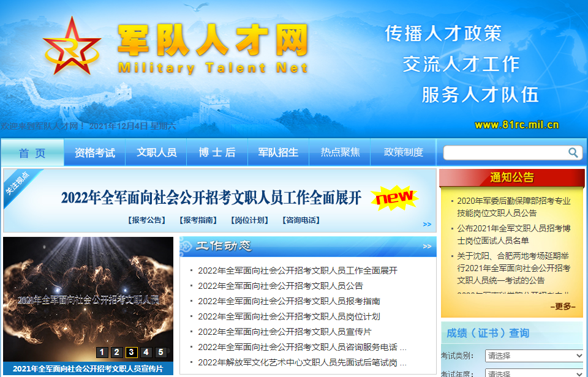Open the 军队招生 menu
The image size is (588, 377).
tap(278, 152)
